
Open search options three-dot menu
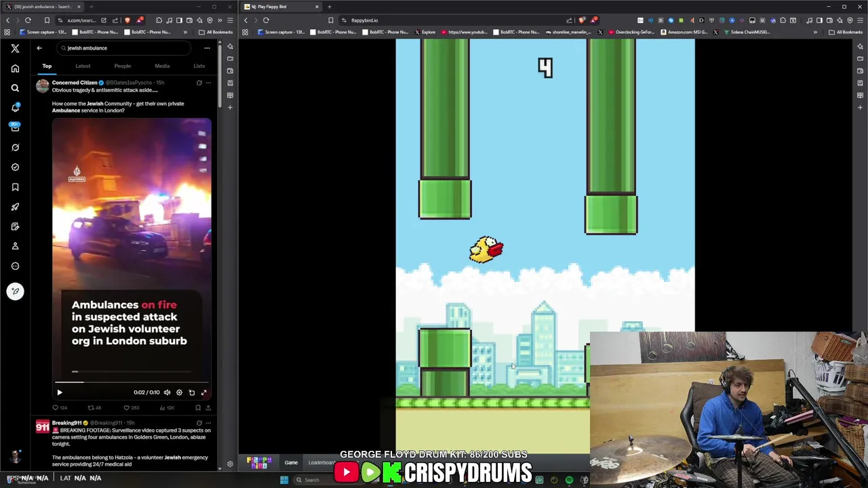(x=207, y=48)
